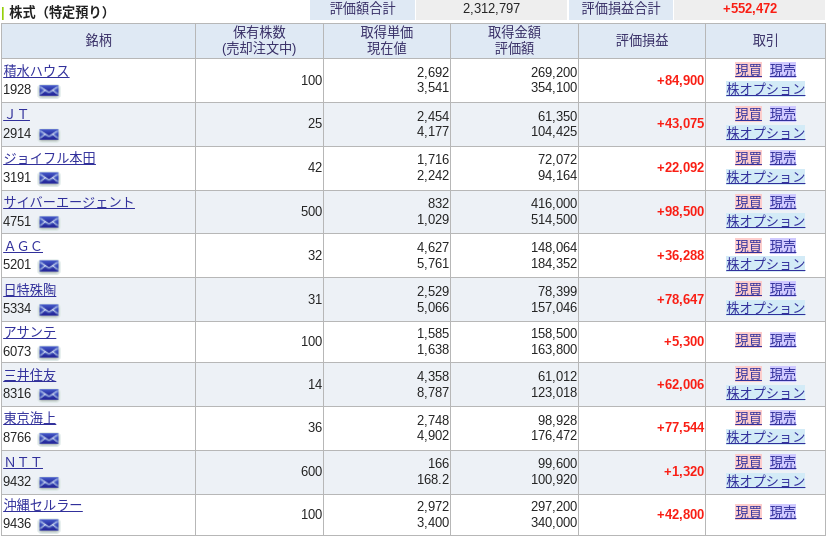The width and height of the screenshot is (827, 536).
Task: Click 現買 for 日特殊陶
Action: pyautogui.click(x=748, y=289)
